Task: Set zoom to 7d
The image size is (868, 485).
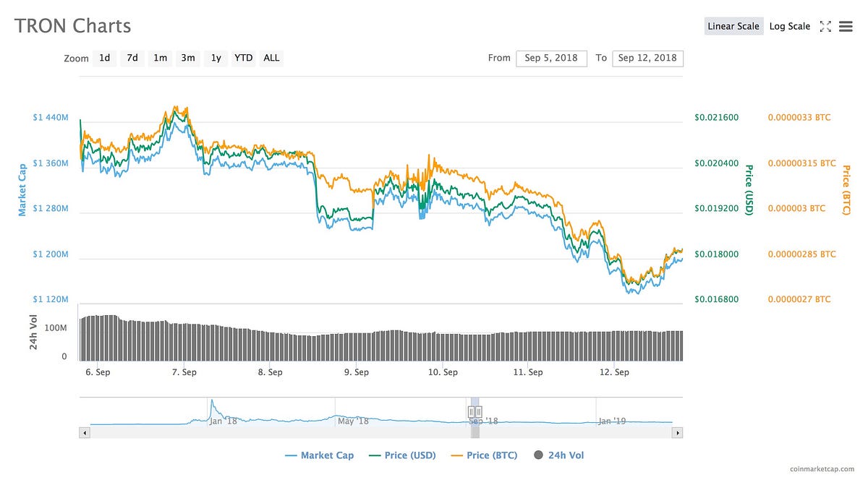Action: (132, 58)
